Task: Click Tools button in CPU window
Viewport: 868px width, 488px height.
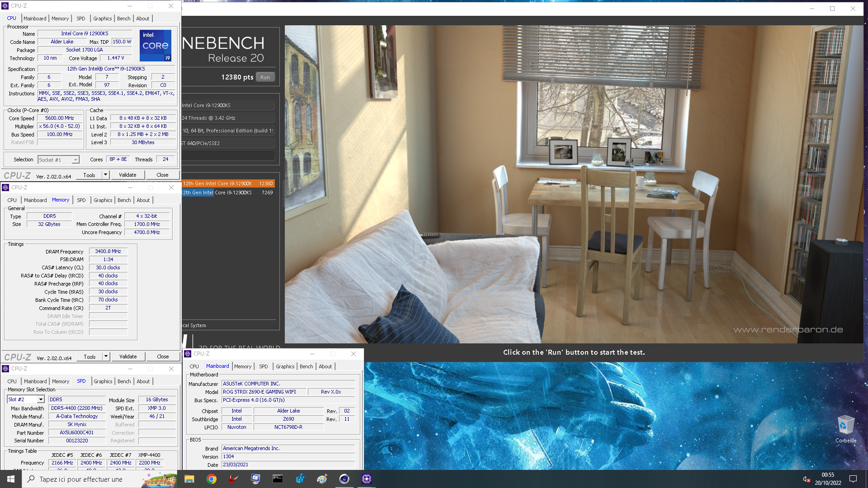Action: [89, 175]
